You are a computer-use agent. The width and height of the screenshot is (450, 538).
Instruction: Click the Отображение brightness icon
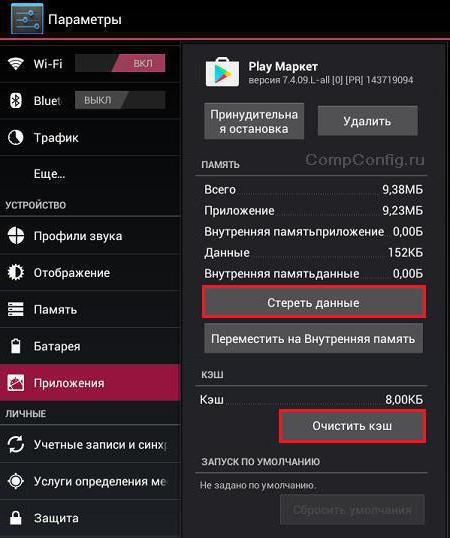pos(16,272)
